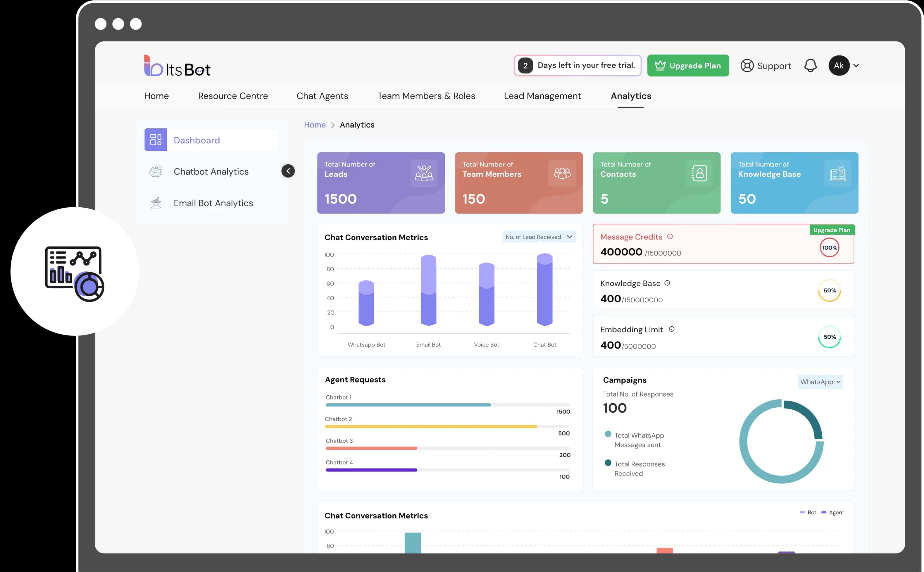Open Support via the lifebuoy icon
This screenshot has width=924, height=572.
(x=747, y=66)
